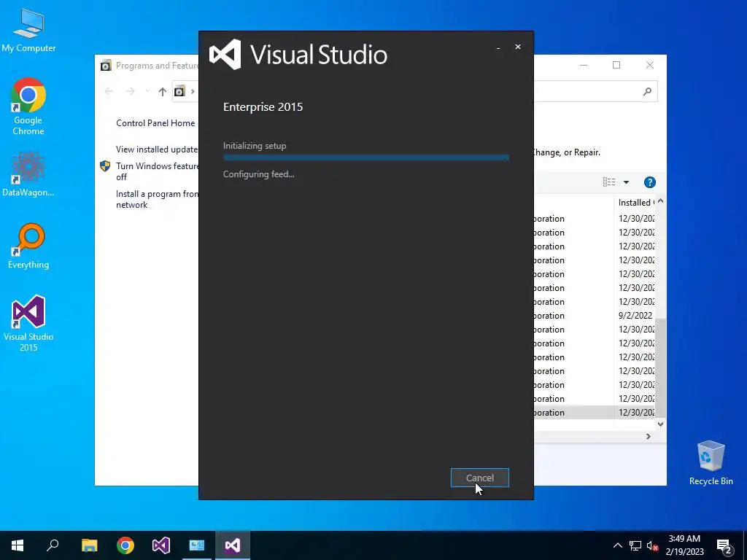Image resolution: width=747 pixels, height=560 pixels.
Task: Switch to first Visual Studio taskbar icon
Action: tap(161, 545)
